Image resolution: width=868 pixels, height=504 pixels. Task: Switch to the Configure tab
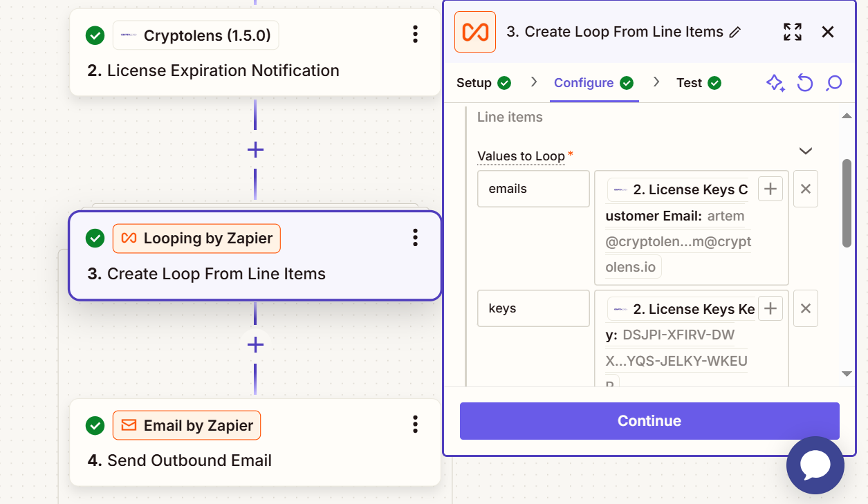click(593, 83)
